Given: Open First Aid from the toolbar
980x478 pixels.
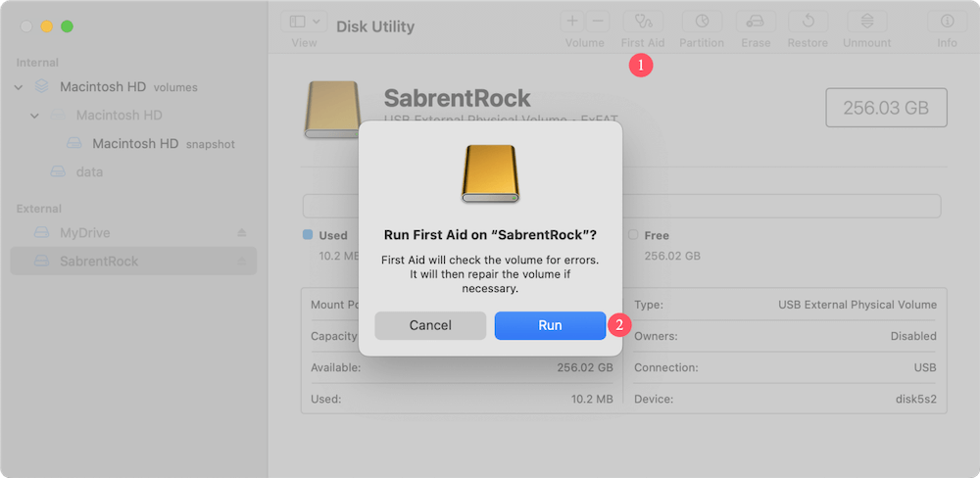Looking at the screenshot, I should pyautogui.click(x=643, y=22).
